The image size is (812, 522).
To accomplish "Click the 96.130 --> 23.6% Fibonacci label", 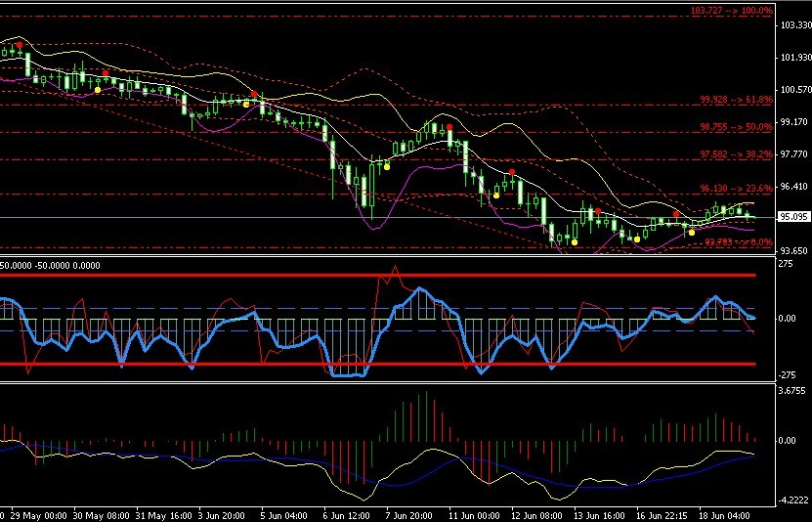I will pos(737,189).
